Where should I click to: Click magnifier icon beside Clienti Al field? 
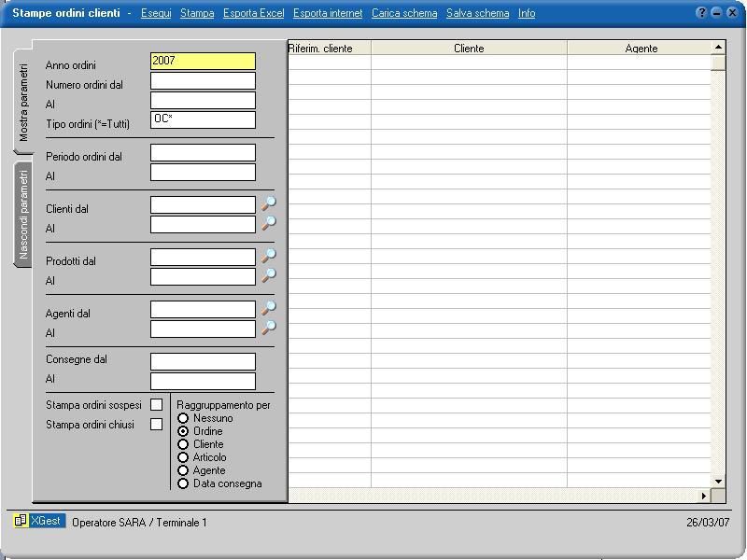269,223
